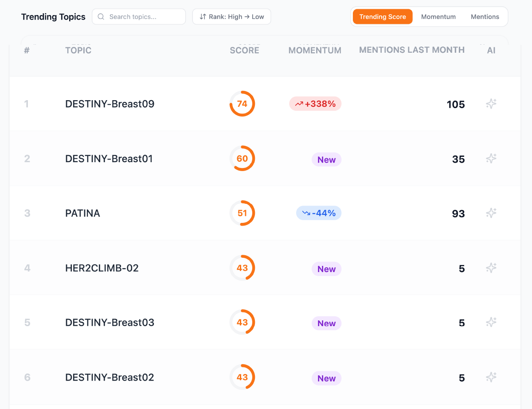Click rank number 6

(x=27, y=377)
